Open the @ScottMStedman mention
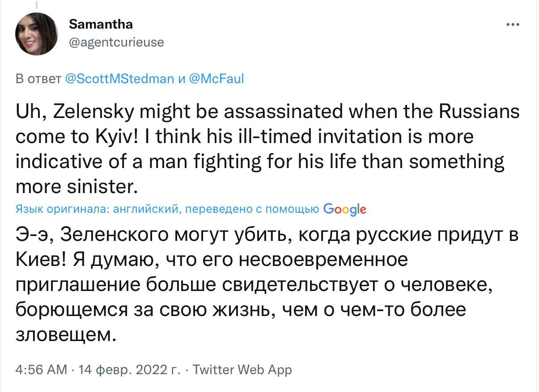 point(119,79)
